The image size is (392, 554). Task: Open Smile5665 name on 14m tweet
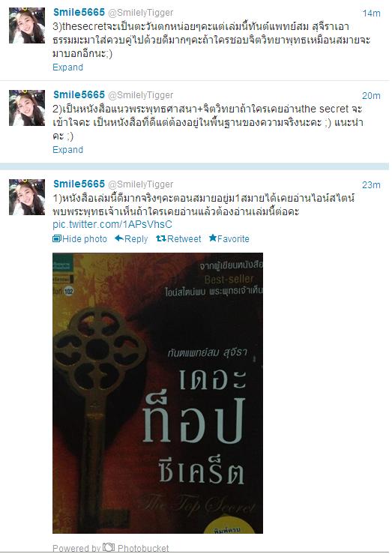[x=79, y=12]
